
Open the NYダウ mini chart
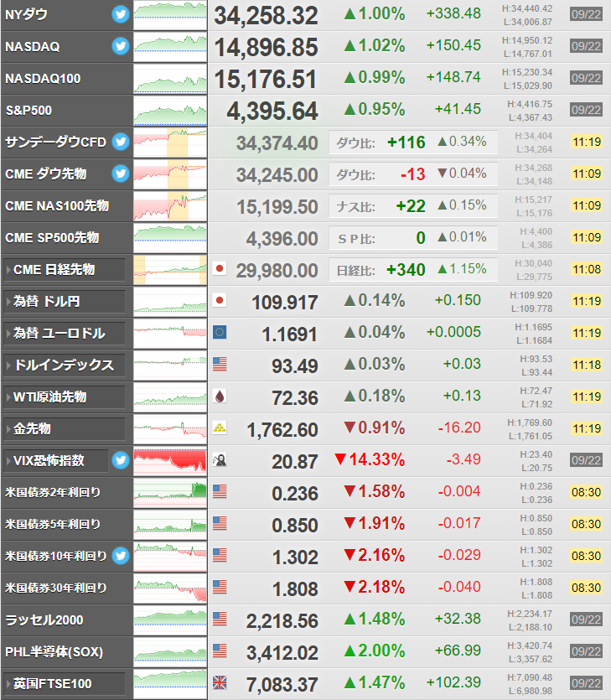click(170, 15)
